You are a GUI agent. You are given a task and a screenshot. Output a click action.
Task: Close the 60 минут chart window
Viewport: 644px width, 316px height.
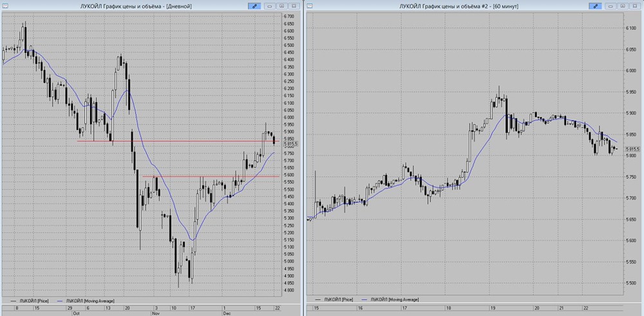click(634, 6)
